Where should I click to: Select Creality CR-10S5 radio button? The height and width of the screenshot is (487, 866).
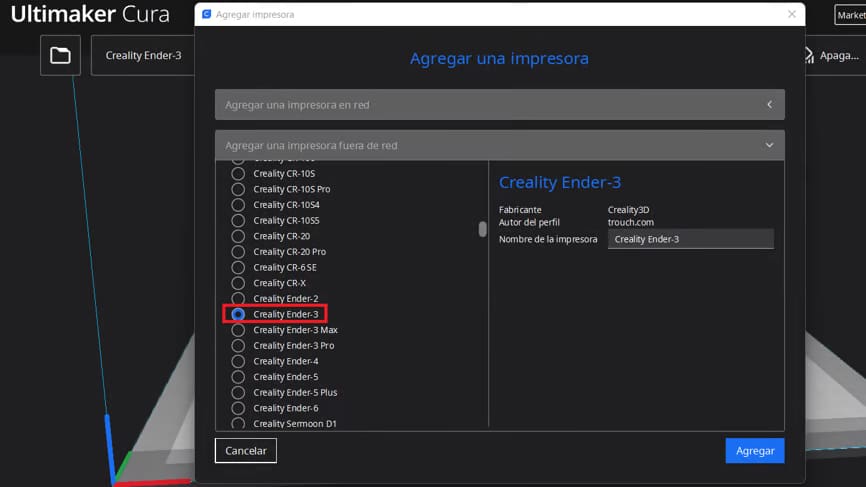click(x=238, y=220)
